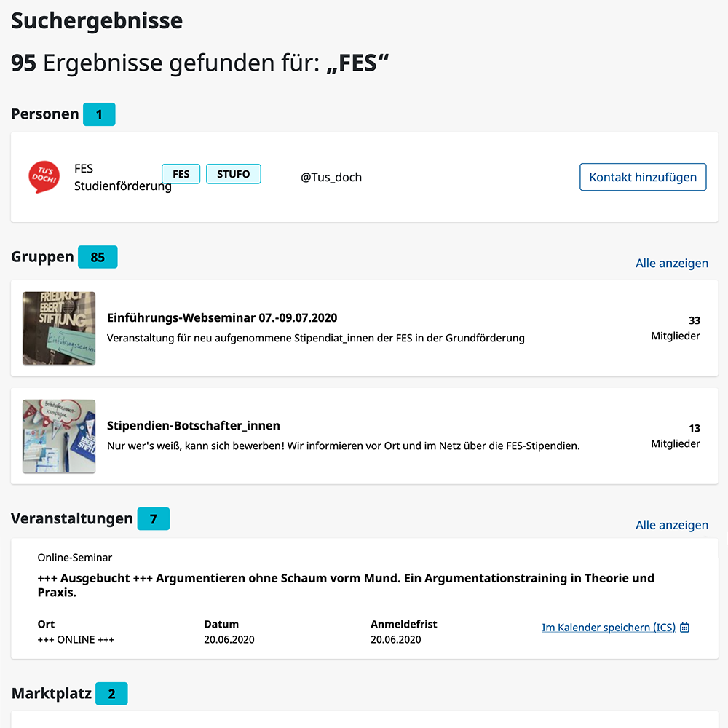Open "Alle anzeigen" for the Gruppen section
728x728 pixels.
tap(672, 263)
